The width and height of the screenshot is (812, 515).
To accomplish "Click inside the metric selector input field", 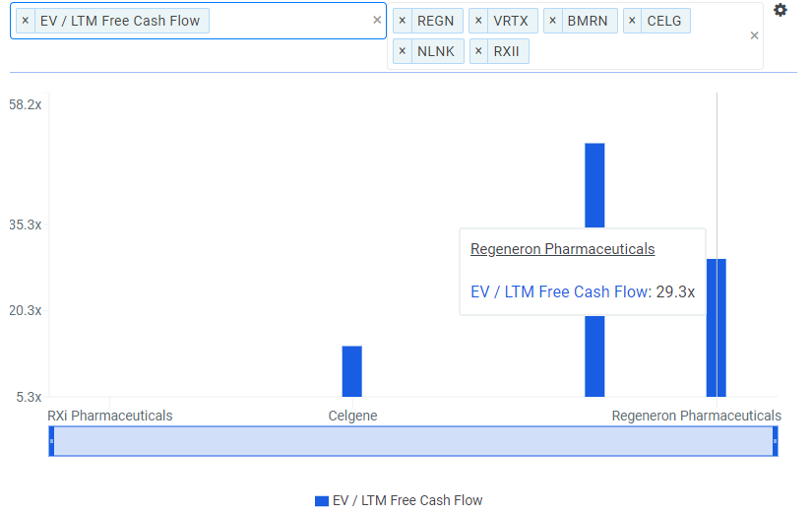I will pyautogui.click(x=290, y=21).
